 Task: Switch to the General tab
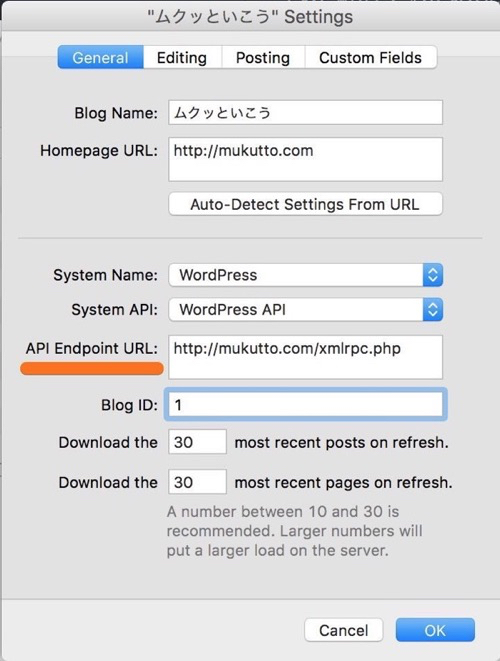[x=100, y=57]
